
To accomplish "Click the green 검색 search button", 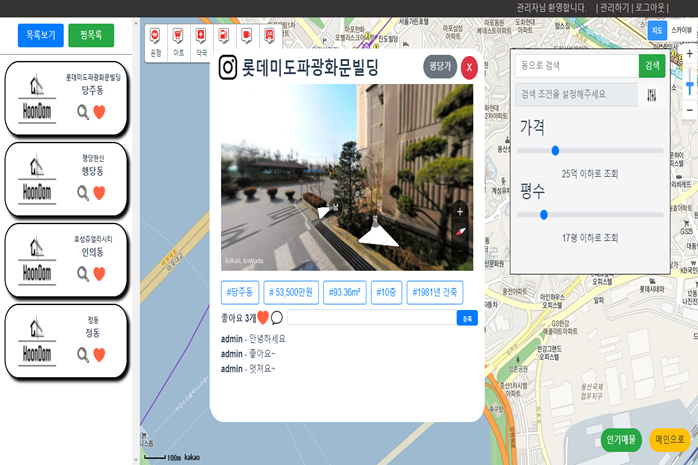I will tap(652, 66).
